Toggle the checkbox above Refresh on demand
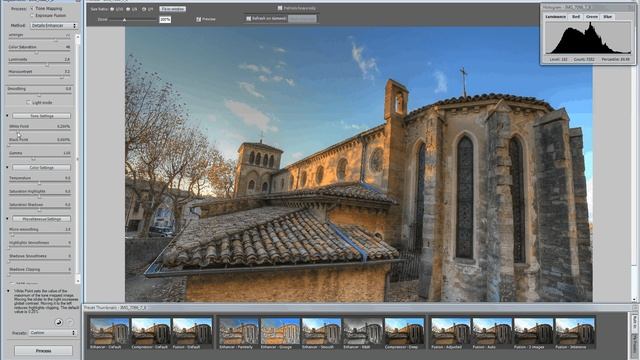The width and height of the screenshot is (640, 360). tap(280, 8)
